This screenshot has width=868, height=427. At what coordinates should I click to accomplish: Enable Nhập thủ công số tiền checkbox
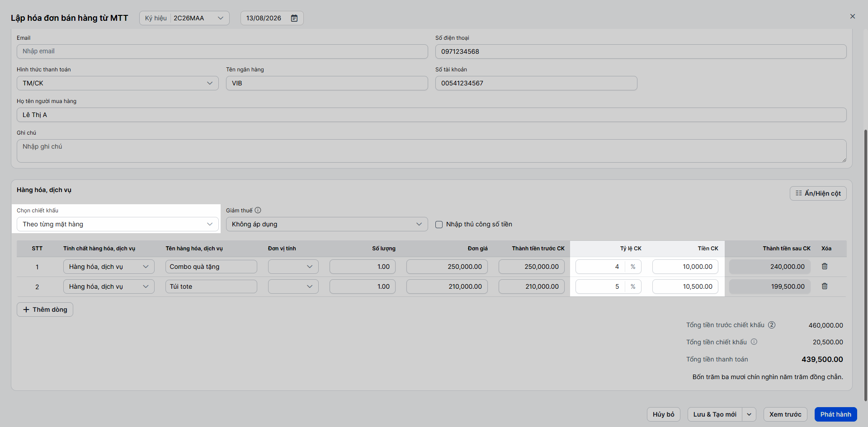click(x=439, y=225)
